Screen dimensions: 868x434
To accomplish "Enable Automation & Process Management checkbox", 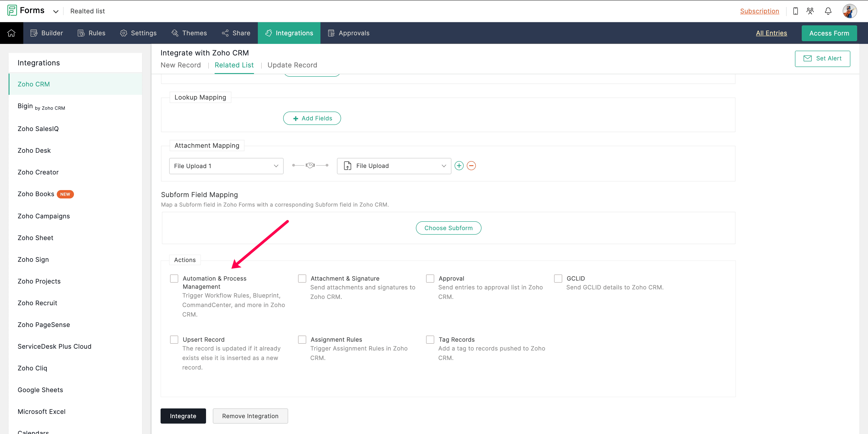I will click(x=174, y=279).
